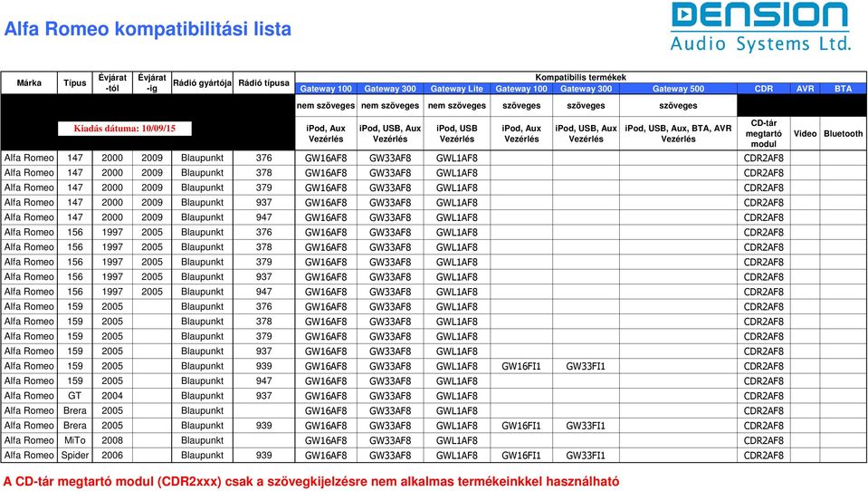Select 'nem szöveges' under Gateway Lite
The height and width of the screenshot is (491, 868).
point(457,105)
